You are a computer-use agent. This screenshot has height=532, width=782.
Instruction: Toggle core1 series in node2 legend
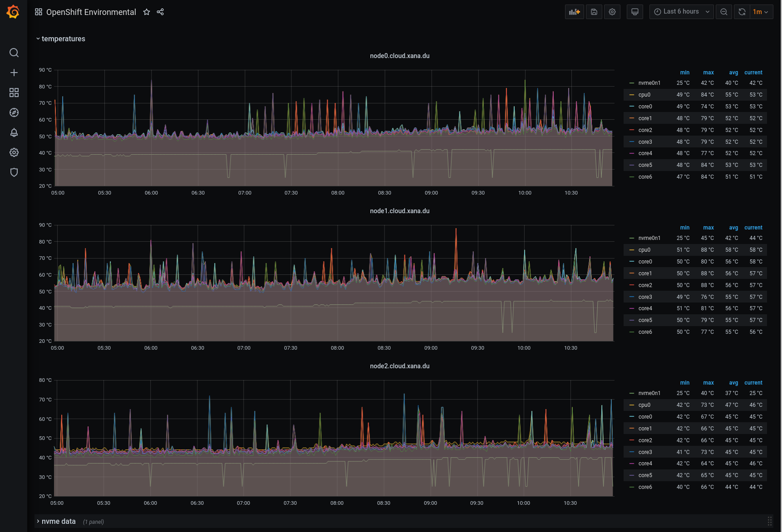point(645,429)
